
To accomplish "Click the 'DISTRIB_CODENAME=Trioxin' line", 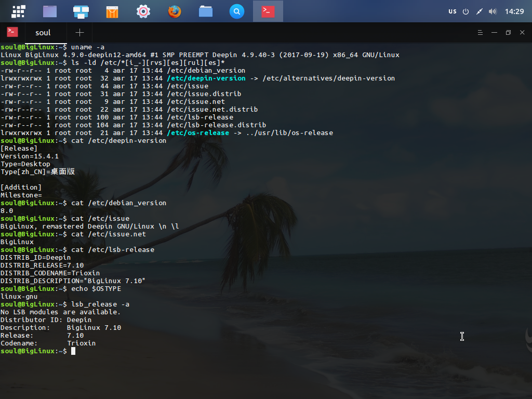I will 50,273.
